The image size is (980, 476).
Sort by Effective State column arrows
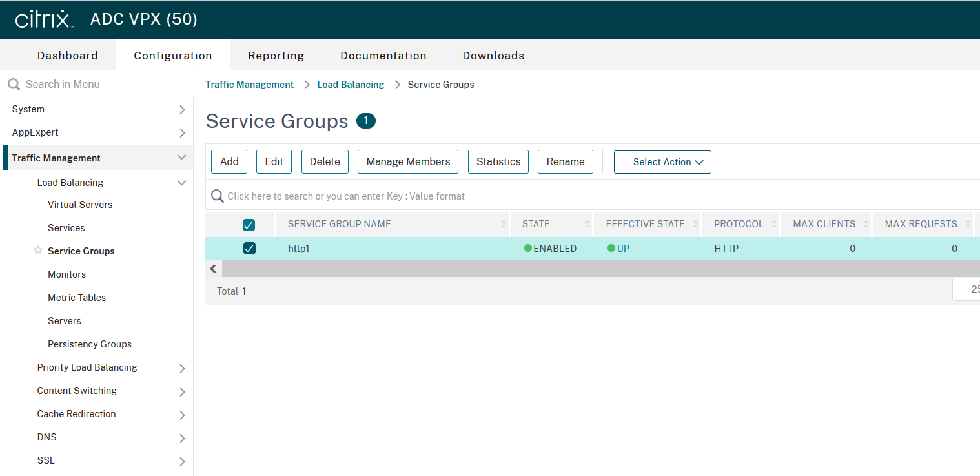coord(696,224)
